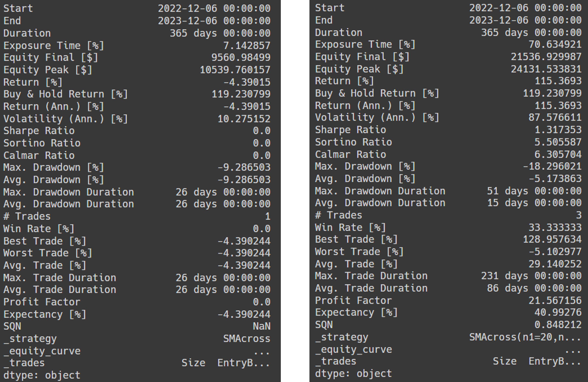Click the SMAcross strategy name on left
Image resolution: width=588 pixels, height=382 pixels.
pos(247,339)
